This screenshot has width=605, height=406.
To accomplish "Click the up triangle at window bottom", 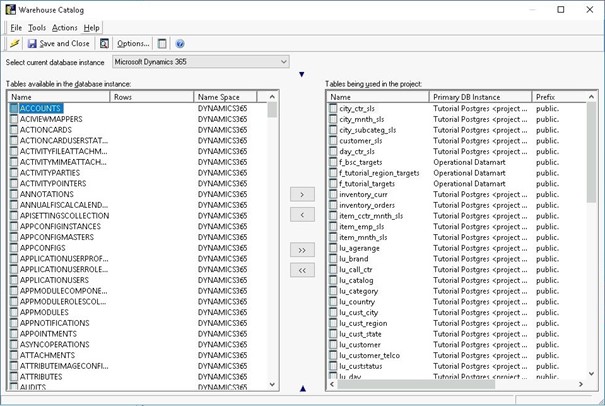I will [302, 389].
